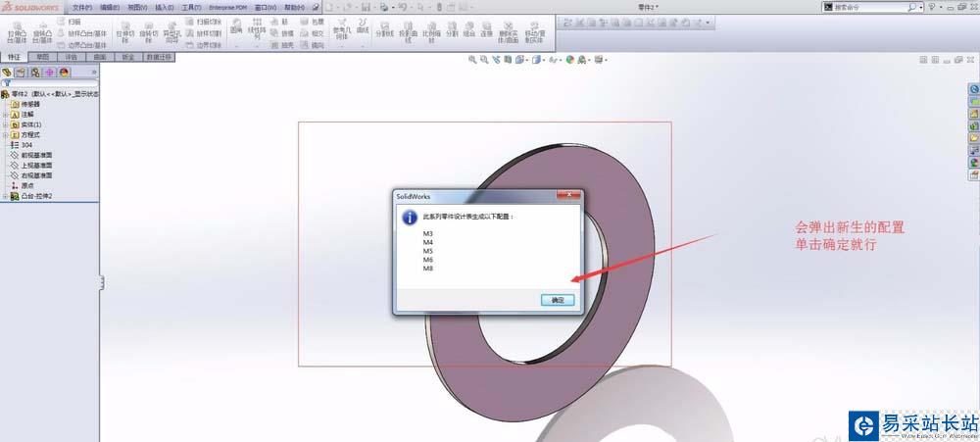Open the 曲线 curves tool
The width and height of the screenshot is (980, 442).
click(363, 26)
